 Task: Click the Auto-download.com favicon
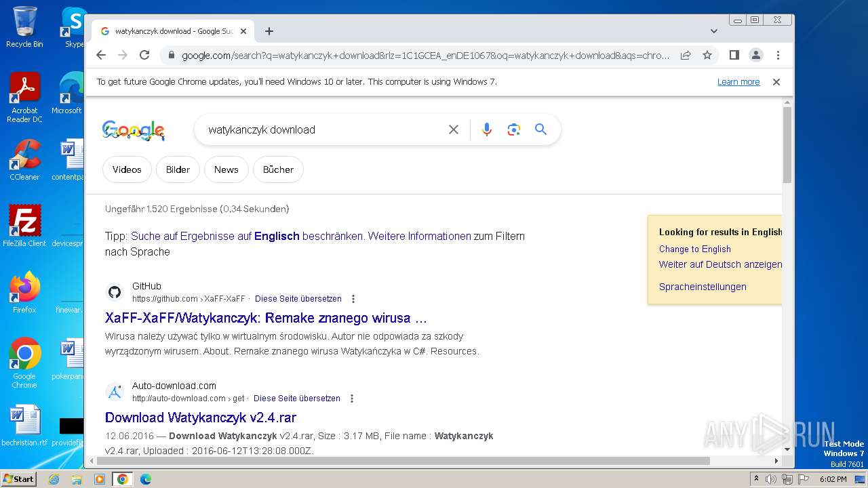(x=115, y=392)
